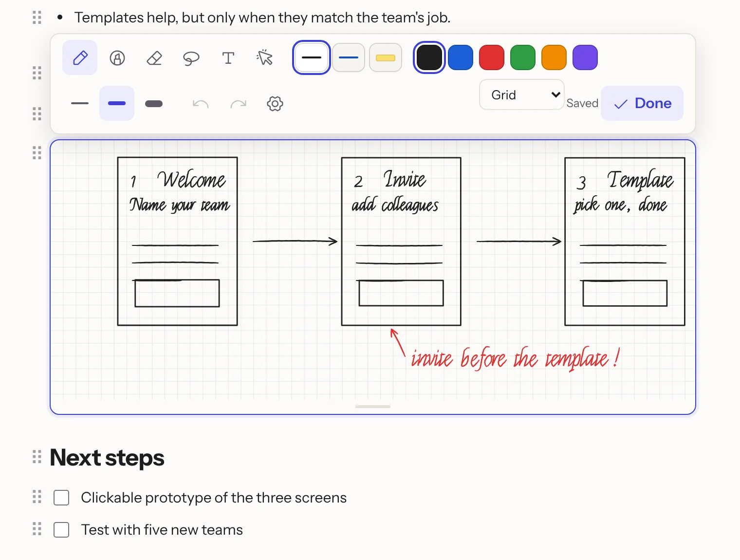
Task: Choose the medium stroke width
Action: 117,104
